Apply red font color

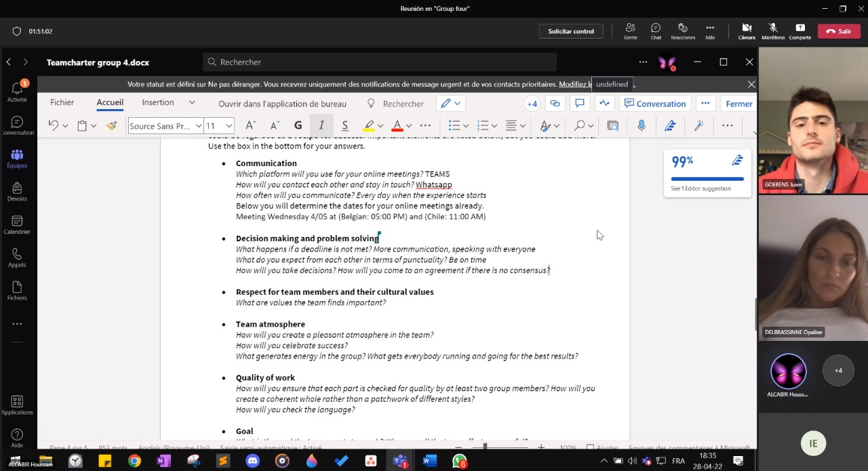[397, 125]
